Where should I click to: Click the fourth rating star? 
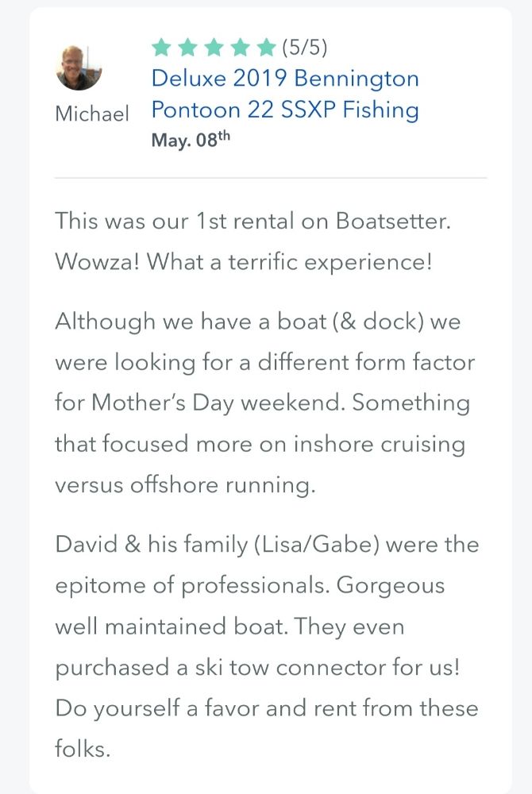point(240,47)
